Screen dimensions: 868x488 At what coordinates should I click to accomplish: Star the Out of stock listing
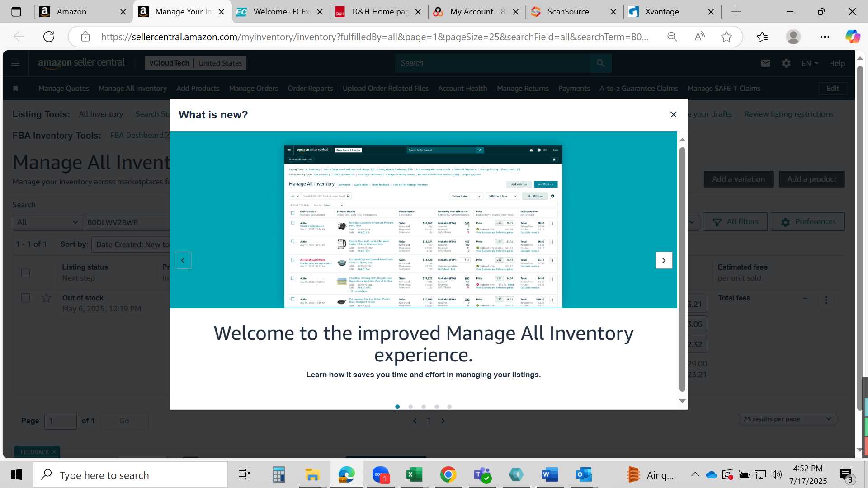pos(47,298)
